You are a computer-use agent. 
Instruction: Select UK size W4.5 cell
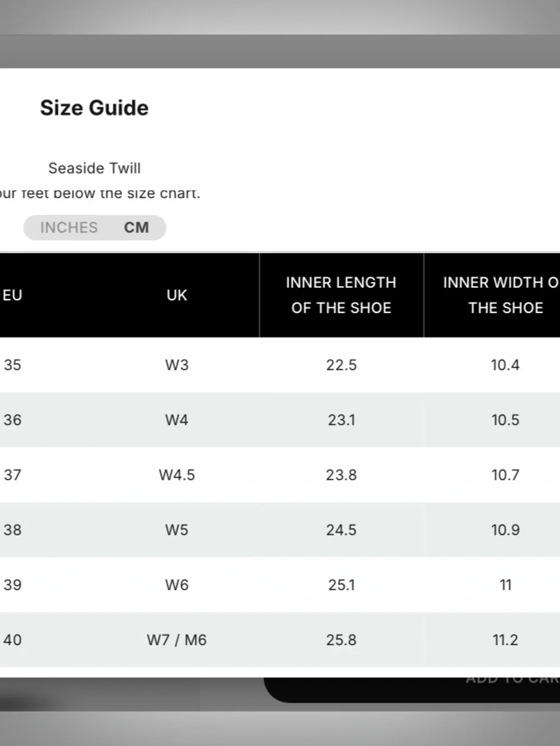(176, 474)
